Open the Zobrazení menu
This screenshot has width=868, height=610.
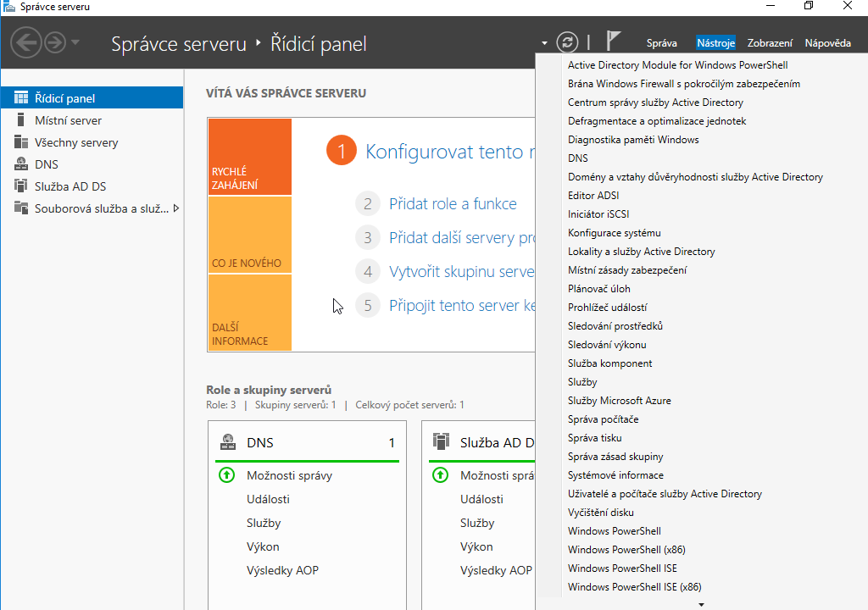pyautogui.click(x=770, y=43)
